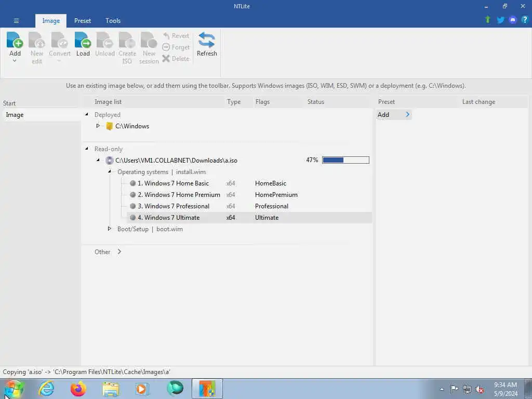Click the Last change column header
Image resolution: width=532 pixels, height=399 pixels.
click(478, 102)
